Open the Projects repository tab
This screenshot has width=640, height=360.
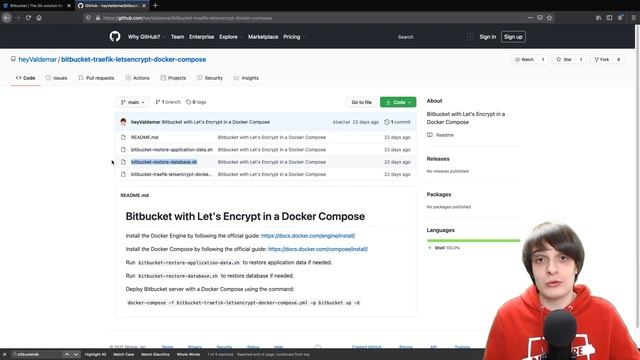click(x=173, y=78)
